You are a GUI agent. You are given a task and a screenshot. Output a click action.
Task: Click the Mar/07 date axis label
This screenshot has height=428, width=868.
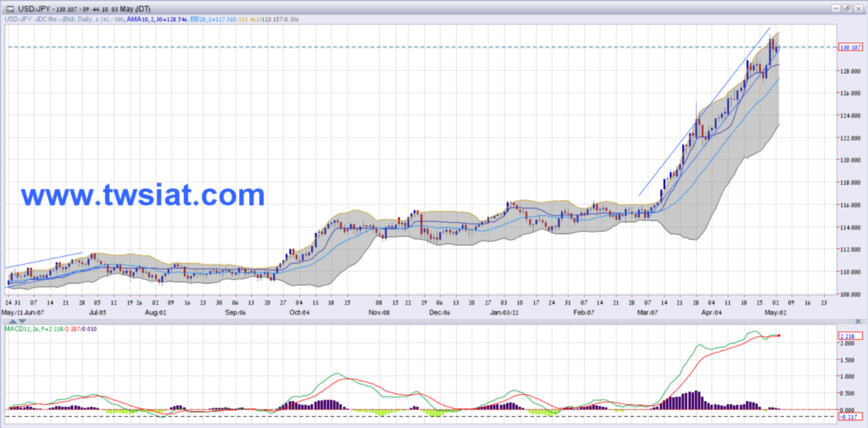coord(648,313)
